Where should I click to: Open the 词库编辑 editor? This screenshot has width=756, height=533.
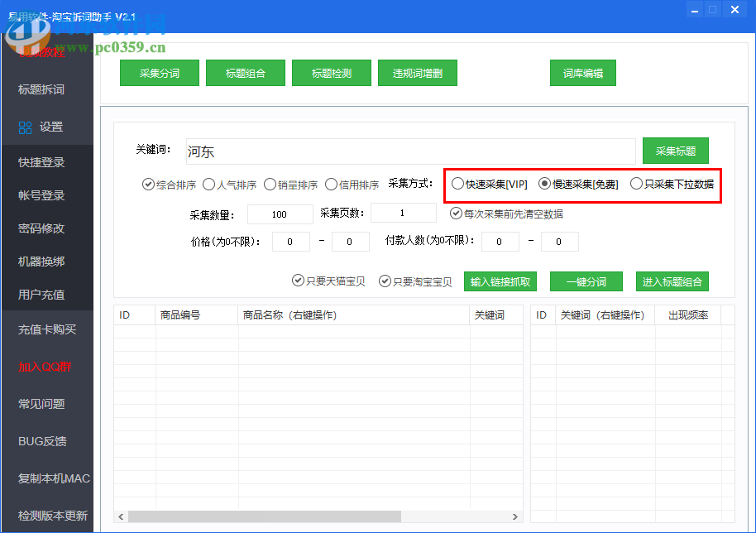(582, 72)
